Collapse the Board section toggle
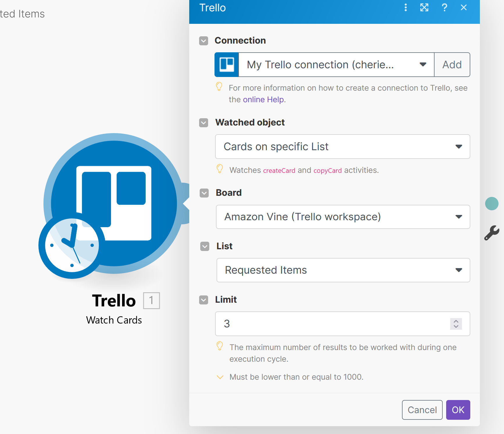This screenshot has height=434, width=504. click(x=204, y=193)
